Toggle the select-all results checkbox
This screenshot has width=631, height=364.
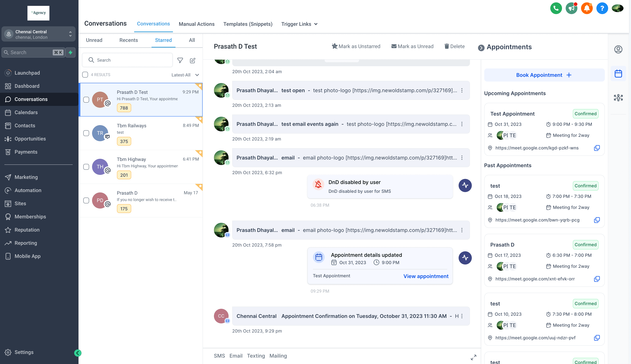(x=85, y=75)
